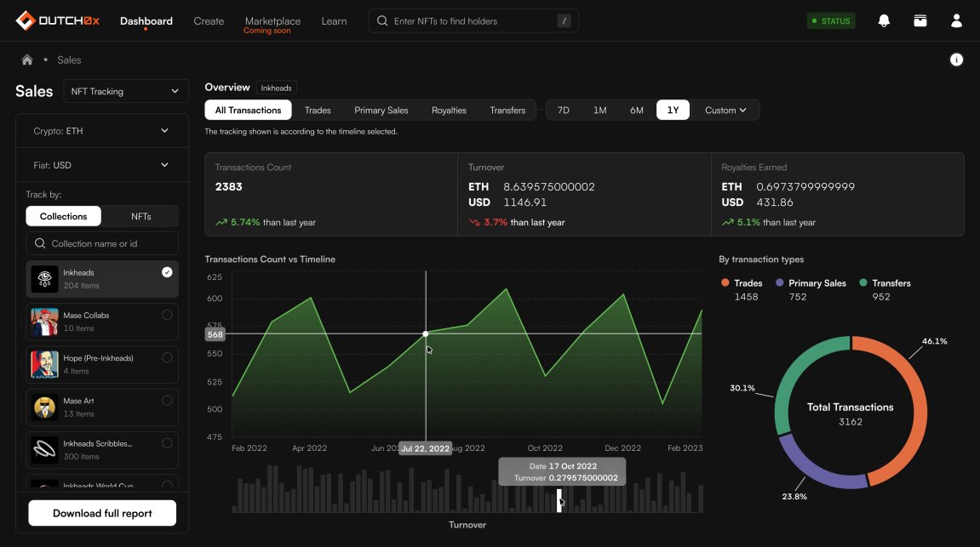
Task: Open the Create nav item
Action: pyautogui.click(x=209, y=21)
